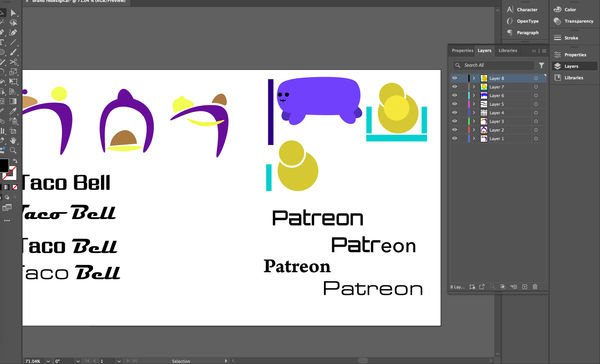Select the Eyedropper tool

pyautogui.click(x=13, y=111)
